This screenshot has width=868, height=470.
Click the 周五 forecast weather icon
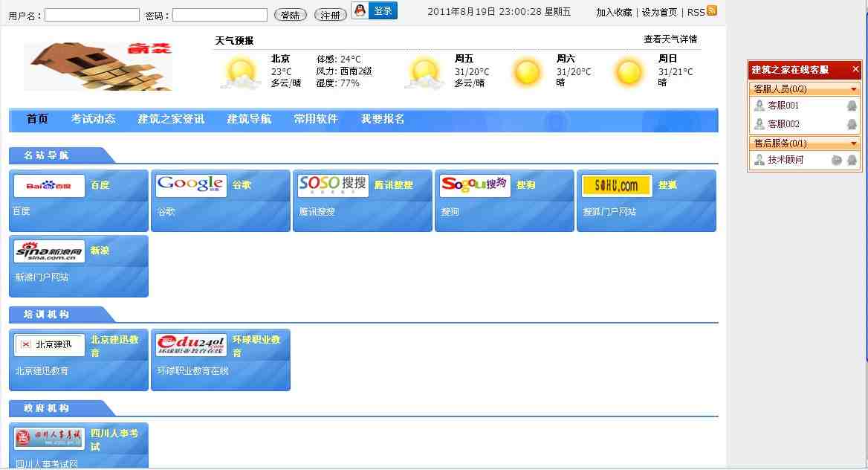coord(424,74)
